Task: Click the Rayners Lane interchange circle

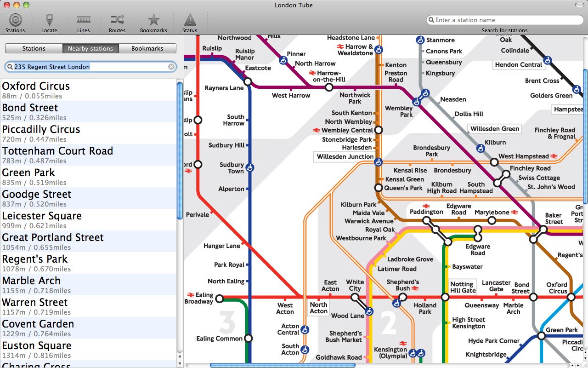Action: tap(248, 82)
